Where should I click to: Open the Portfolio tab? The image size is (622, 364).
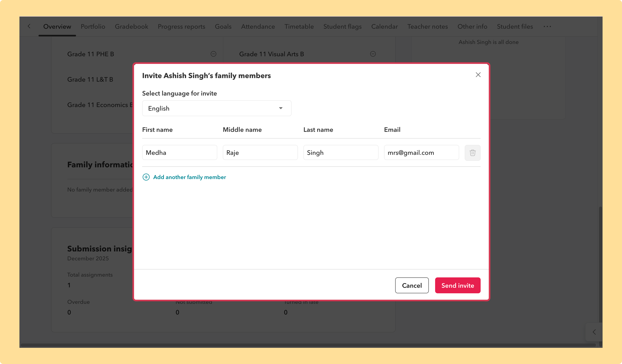[x=93, y=26]
